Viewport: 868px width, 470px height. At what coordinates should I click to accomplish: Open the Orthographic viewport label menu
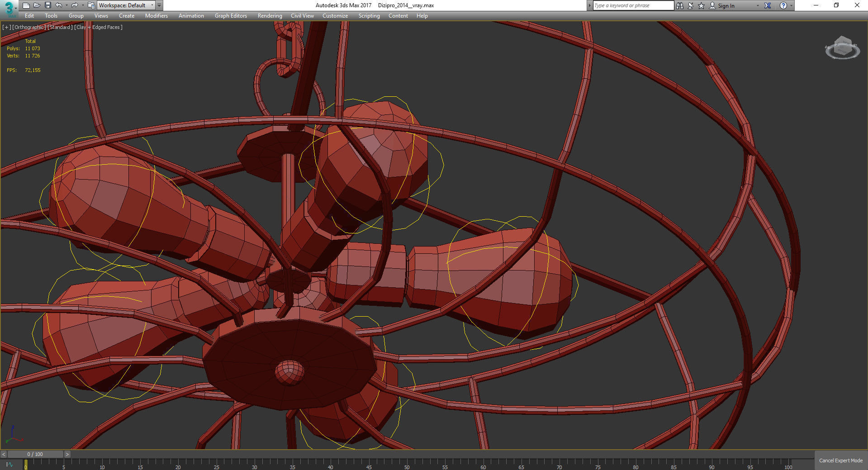point(29,27)
